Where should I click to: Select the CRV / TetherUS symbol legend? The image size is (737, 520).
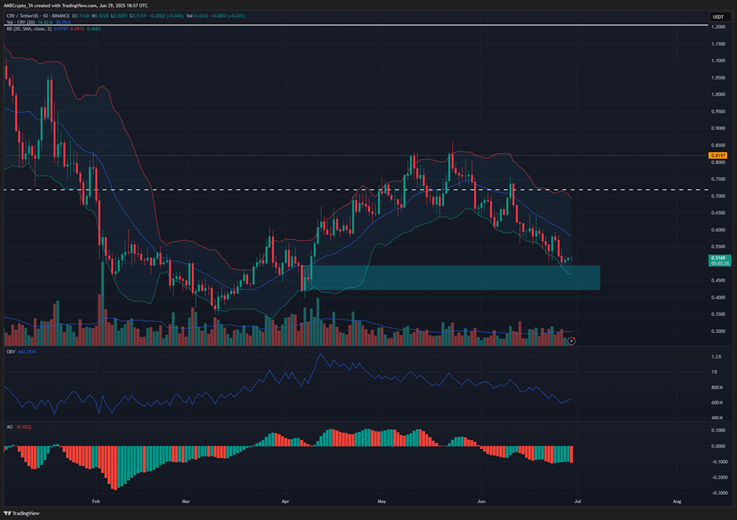point(38,16)
